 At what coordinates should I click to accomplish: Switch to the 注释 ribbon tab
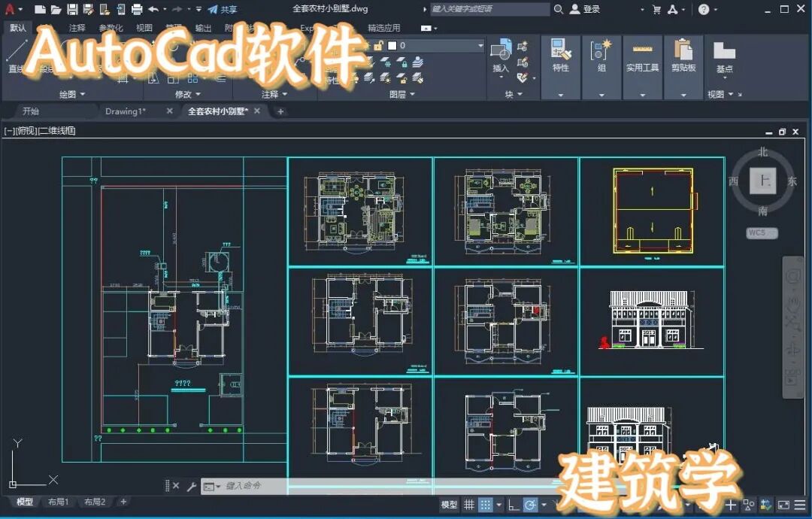point(77,28)
